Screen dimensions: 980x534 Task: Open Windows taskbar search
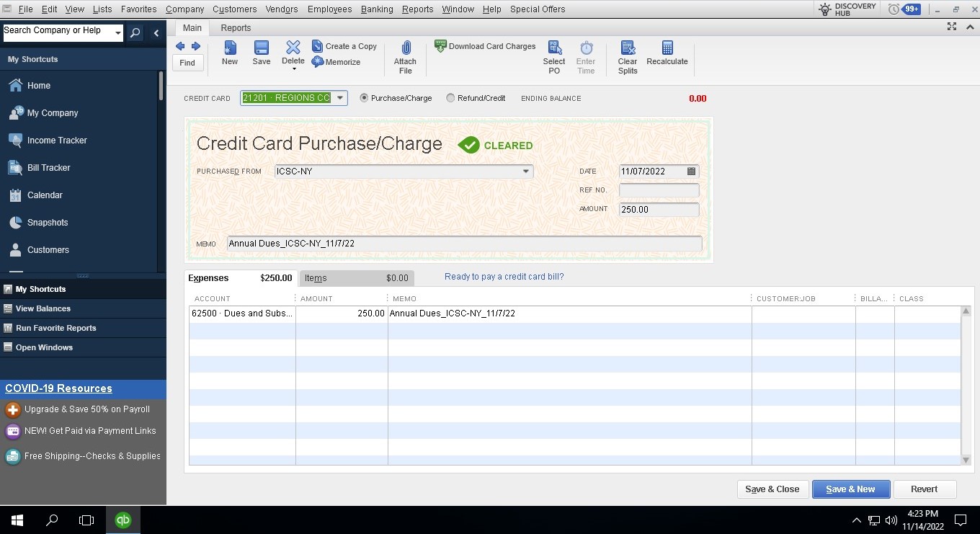(x=52, y=520)
